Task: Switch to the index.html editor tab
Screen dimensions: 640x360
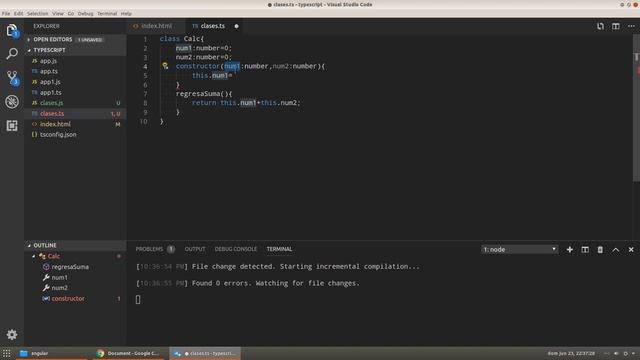Action: click(x=156, y=26)
